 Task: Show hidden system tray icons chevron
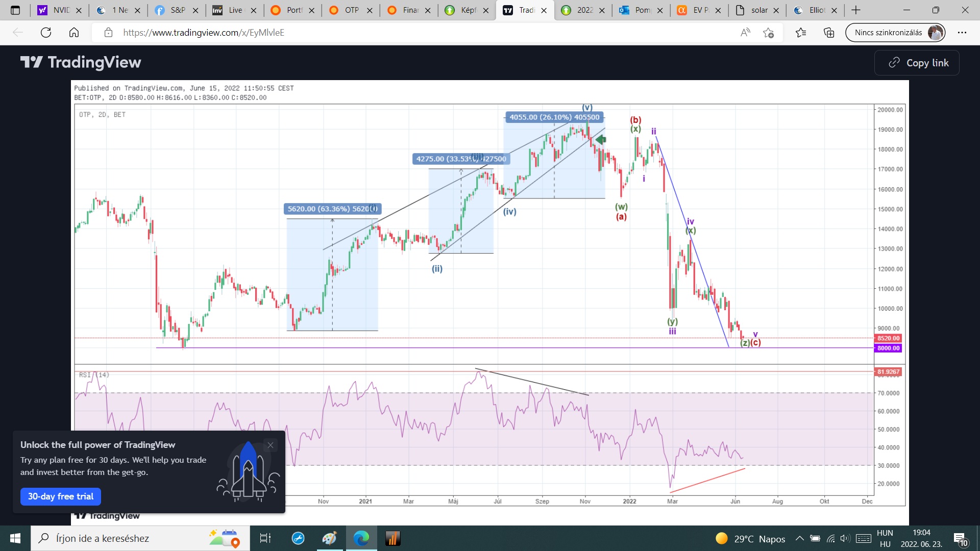click(799, 539)
